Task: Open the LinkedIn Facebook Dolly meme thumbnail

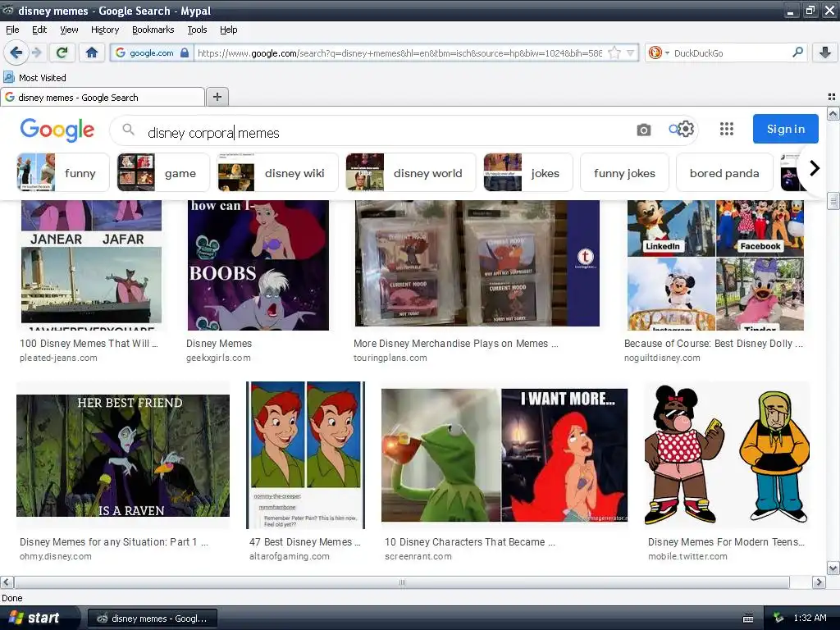Action: pyautogui.click(x=715, y=265)
